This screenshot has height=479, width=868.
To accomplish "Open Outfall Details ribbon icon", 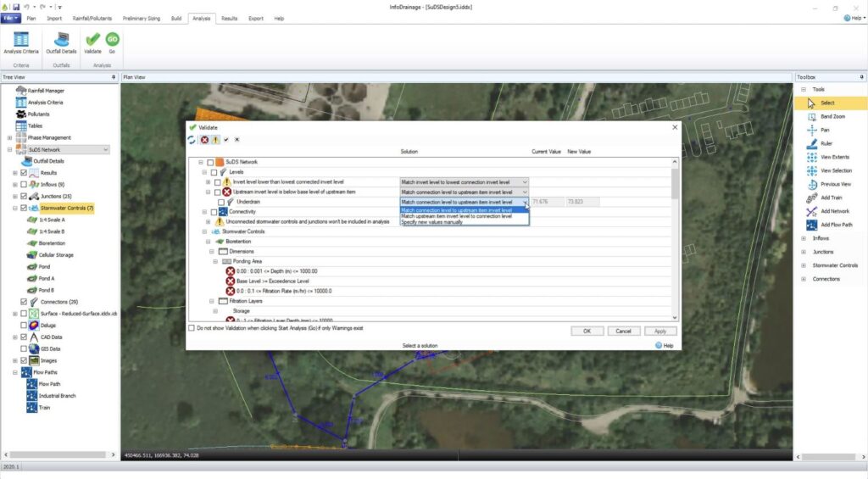I will [x=61, y=42].
